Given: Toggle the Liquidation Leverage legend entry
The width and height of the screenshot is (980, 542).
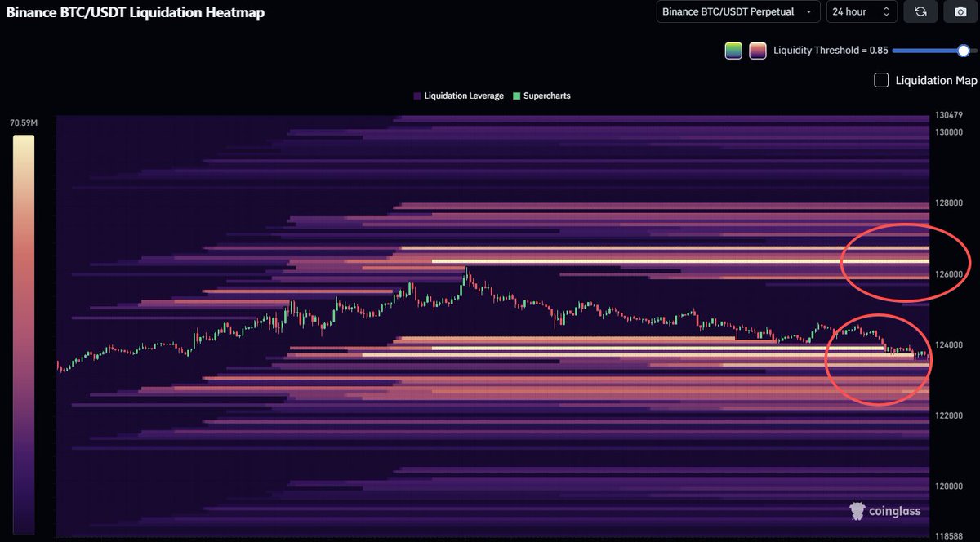Looking at the screenshot, I should pyautogui.click(x=458, y=96).
